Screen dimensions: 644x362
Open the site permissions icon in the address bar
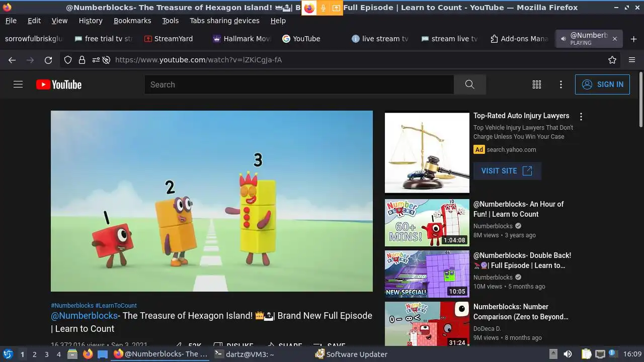[x=96, y=60]
